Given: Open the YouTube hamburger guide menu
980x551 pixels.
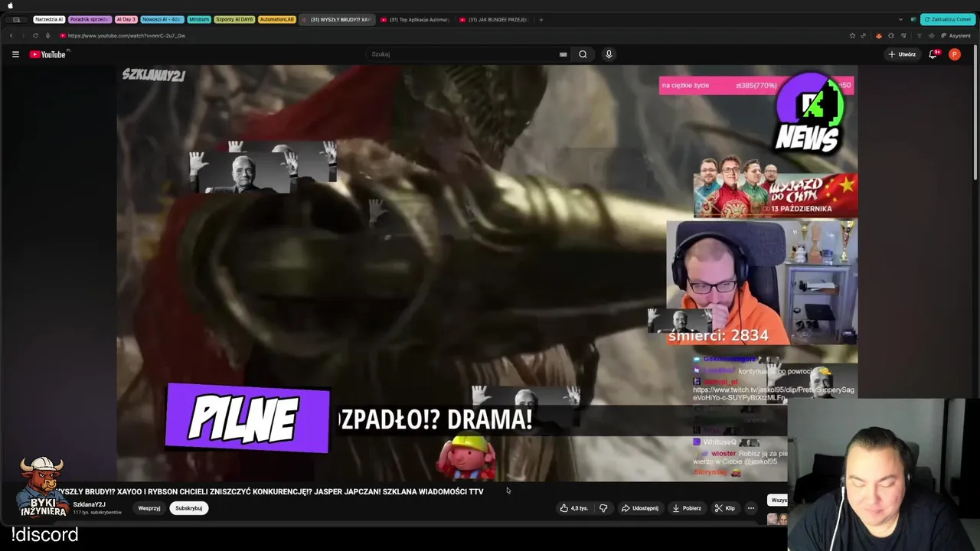Looking at the screenshot, I should coord(15,54).
